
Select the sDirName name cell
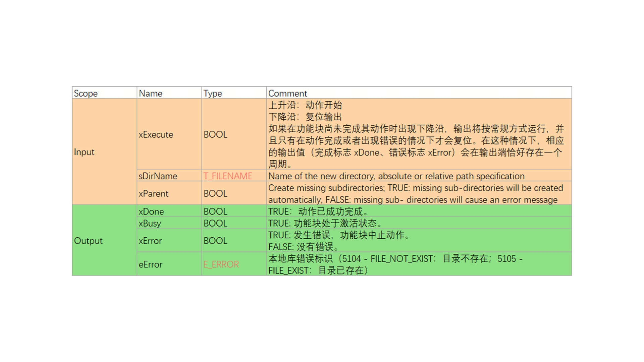click(158, 176)
